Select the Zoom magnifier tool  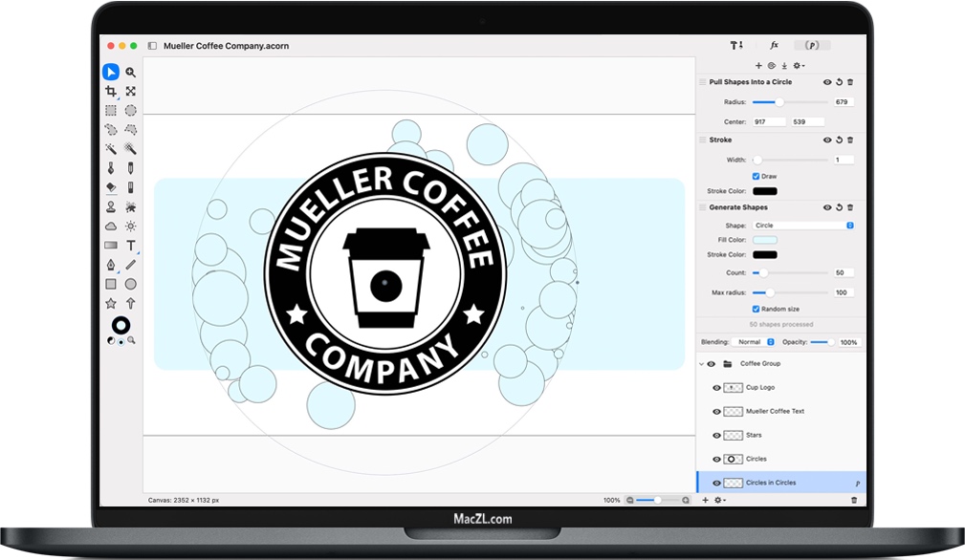click(x=131, y=72)
